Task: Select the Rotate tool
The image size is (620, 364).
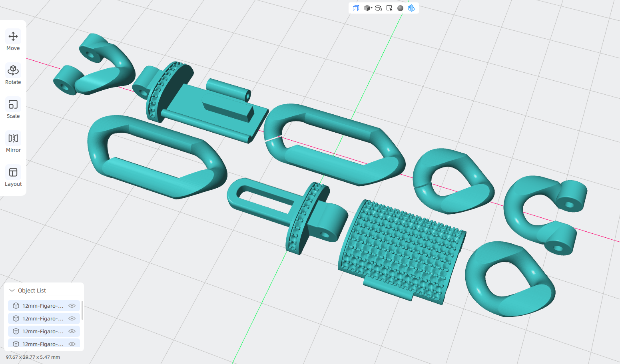Action: click(x=13, y=75)
